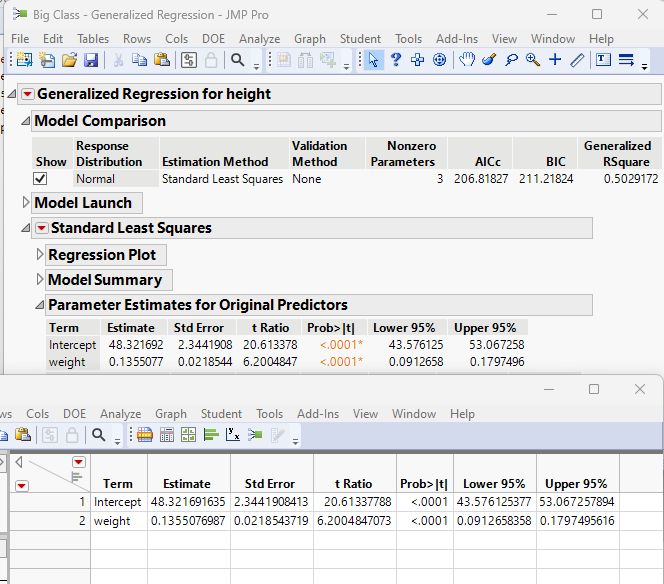Select the arrow pointer tool

pos(373,60)
